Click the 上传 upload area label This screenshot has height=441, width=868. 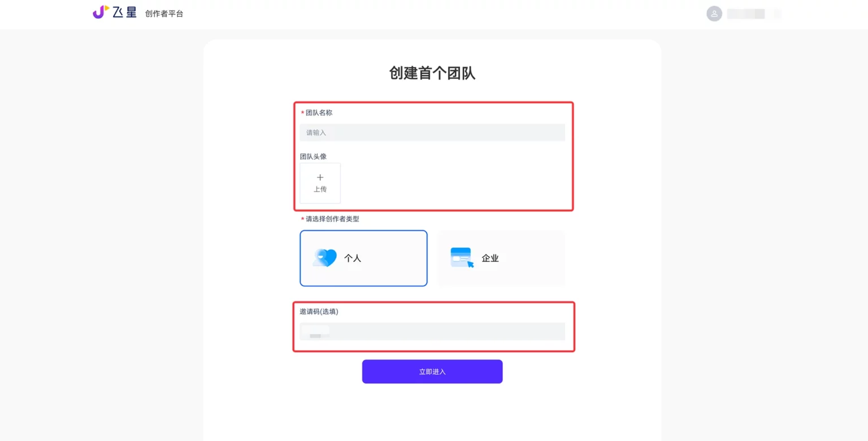point(320,190)
